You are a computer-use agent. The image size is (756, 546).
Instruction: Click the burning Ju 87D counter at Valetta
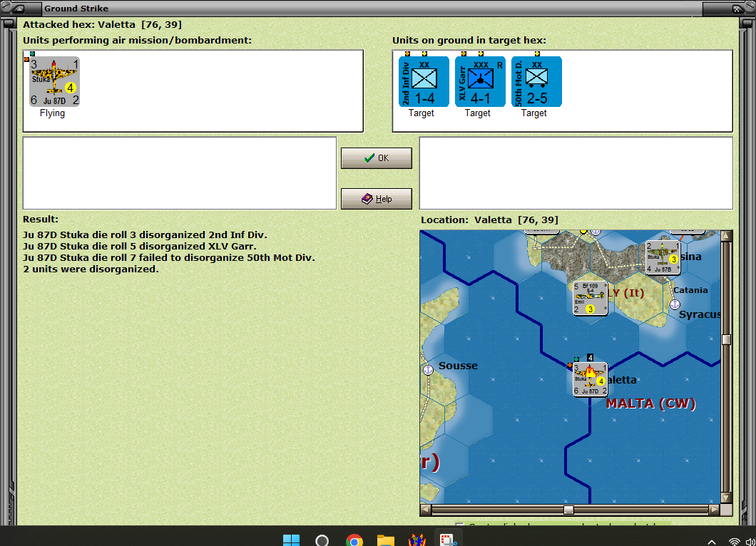(x=590, y=380)
